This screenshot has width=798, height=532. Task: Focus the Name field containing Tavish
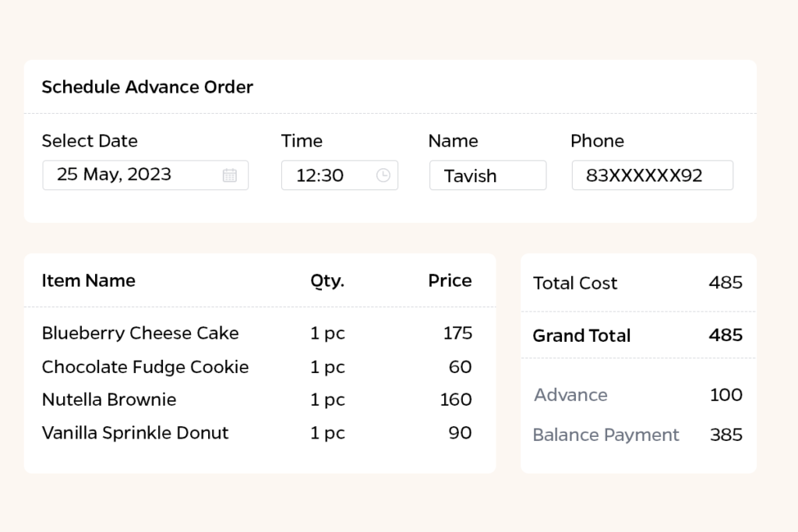[x=487, y=176]
